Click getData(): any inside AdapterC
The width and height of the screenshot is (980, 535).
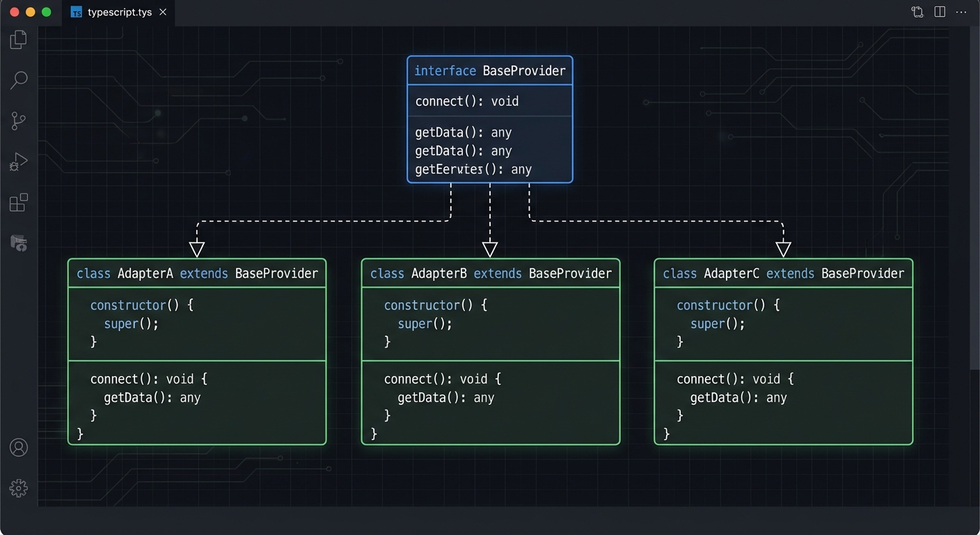pos(738,397)
